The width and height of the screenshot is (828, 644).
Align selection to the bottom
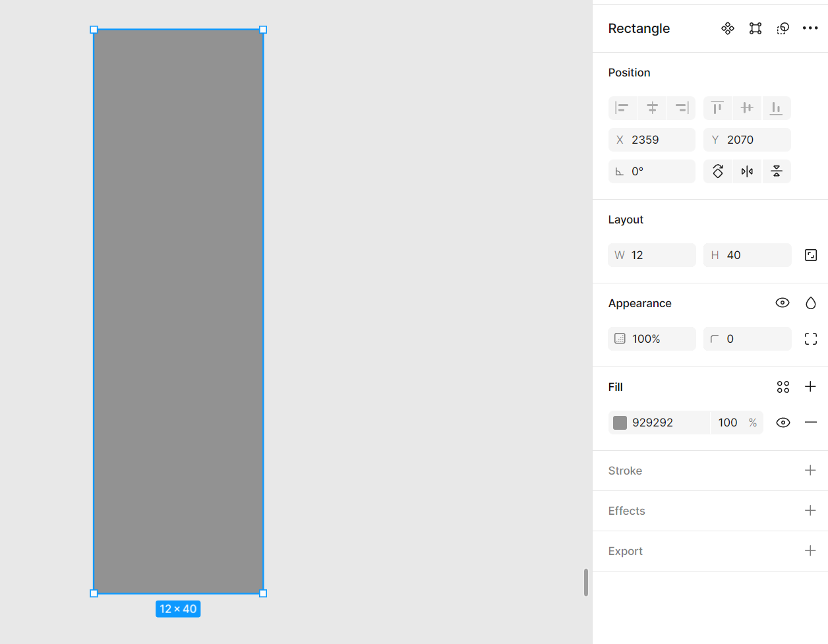[x=776, y=108]
